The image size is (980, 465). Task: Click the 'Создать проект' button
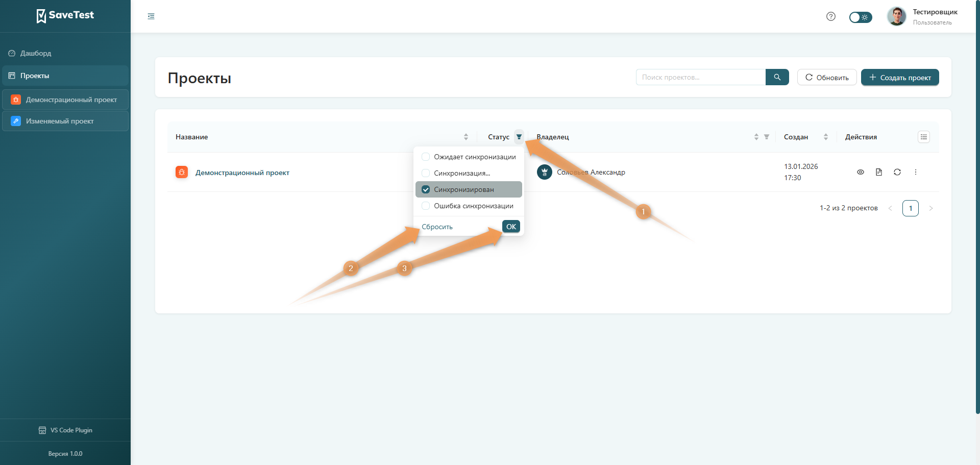pyautogui.click(x=900, y=78)
